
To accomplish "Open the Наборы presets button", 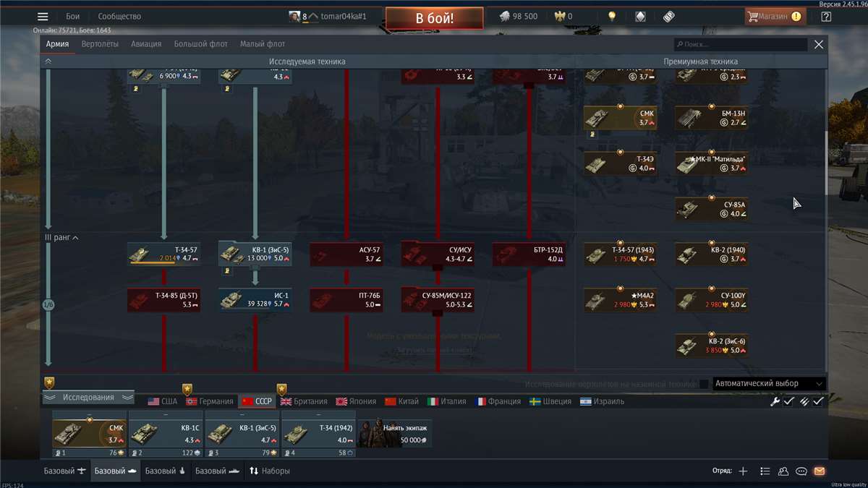I will pyautogui.click(x=270, y=471).
